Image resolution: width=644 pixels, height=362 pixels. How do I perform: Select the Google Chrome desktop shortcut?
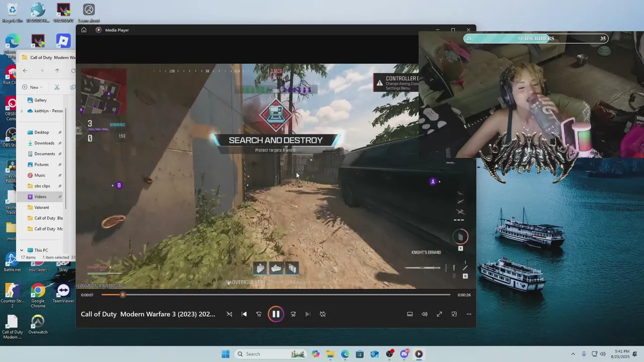[x=38, y=295]
